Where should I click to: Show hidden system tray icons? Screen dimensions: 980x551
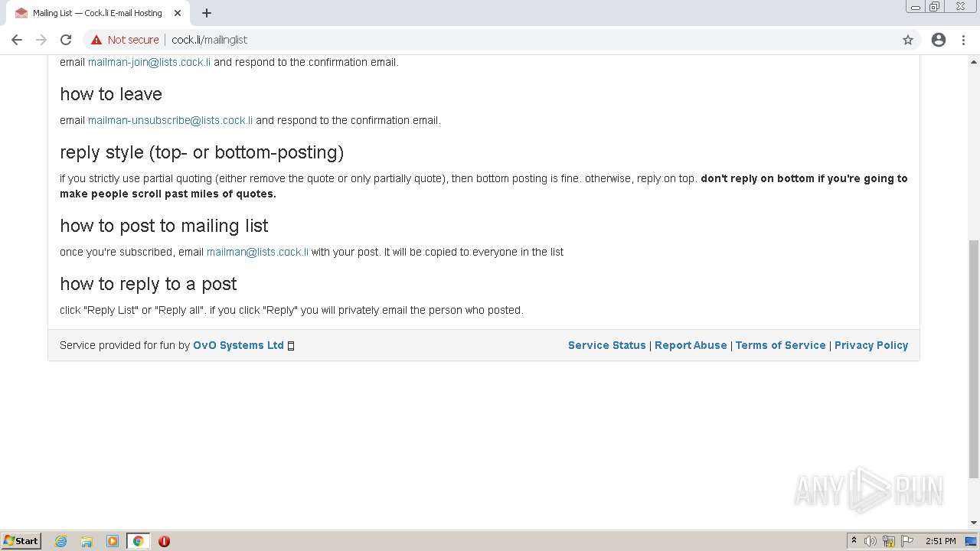click(854, 541)
